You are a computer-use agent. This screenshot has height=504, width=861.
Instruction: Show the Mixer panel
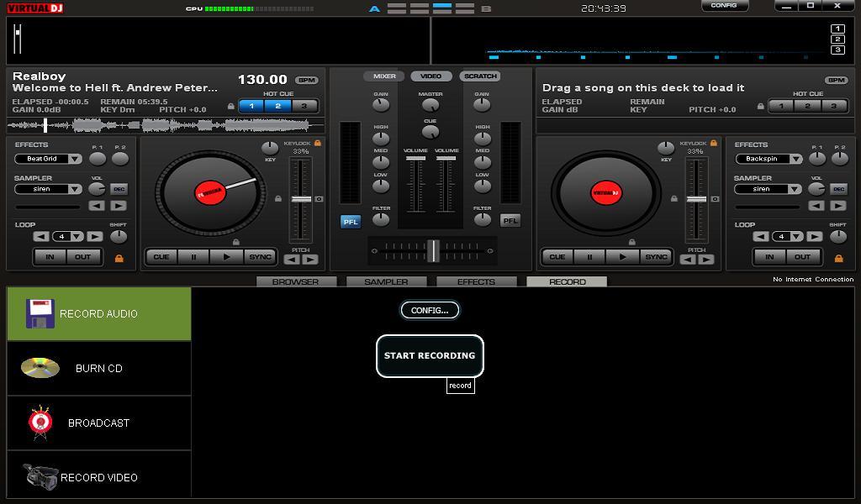383,76
